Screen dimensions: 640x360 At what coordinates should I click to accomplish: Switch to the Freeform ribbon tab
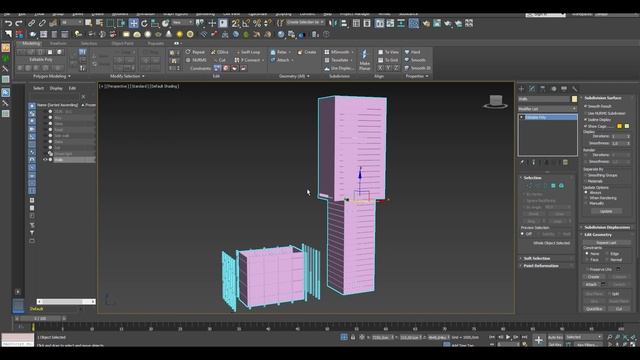(x=58, y=43)
